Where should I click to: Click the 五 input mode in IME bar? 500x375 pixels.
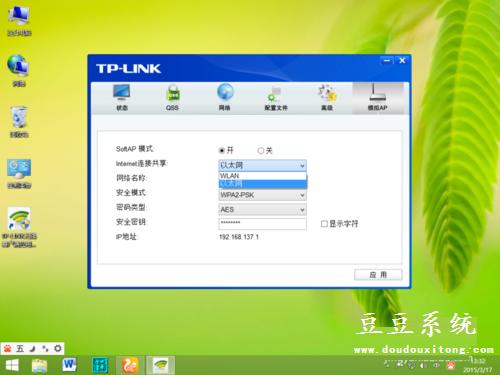coord(20,349)
